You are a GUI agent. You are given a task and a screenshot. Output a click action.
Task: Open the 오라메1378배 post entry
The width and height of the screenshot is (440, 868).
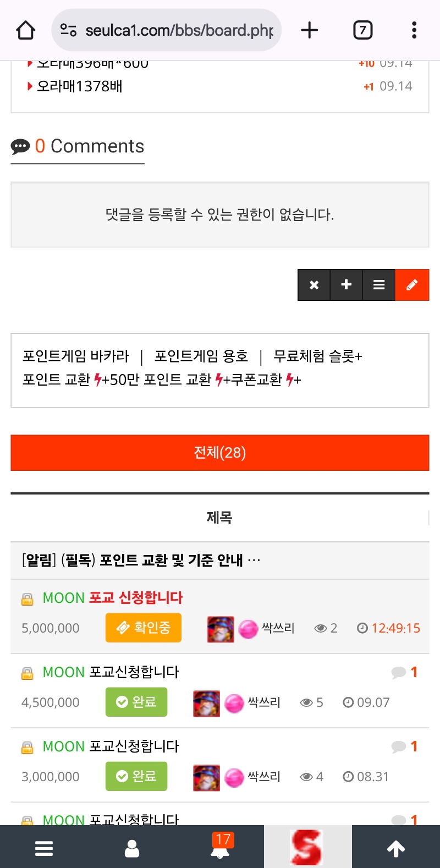(x=80, y=86)
